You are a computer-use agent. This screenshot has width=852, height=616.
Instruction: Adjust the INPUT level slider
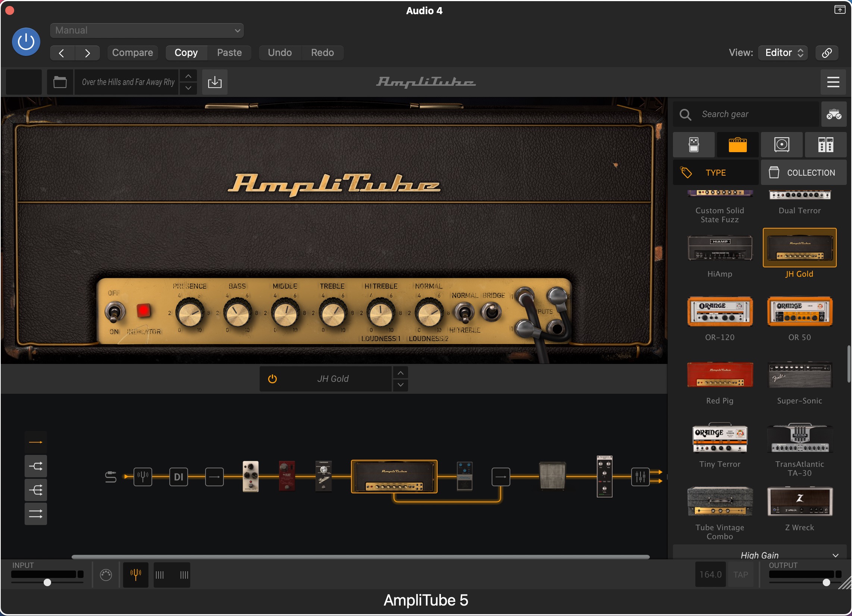47,582
